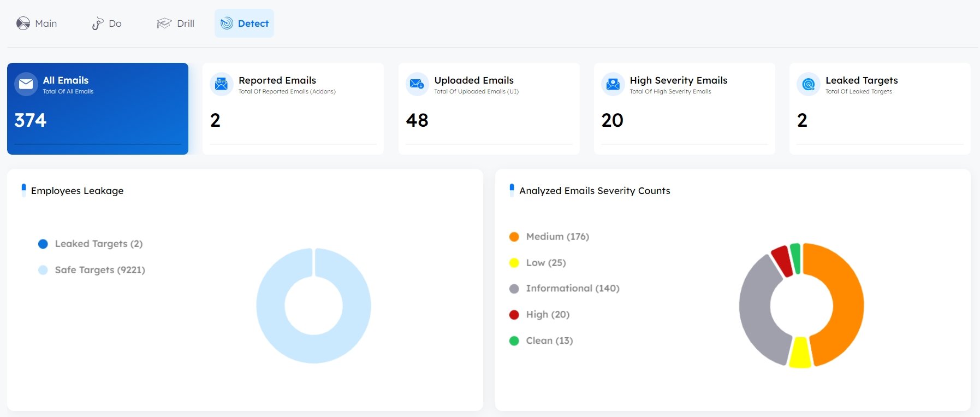The image size is (980, 417).
Task: Go to the Drill tab
Action: (175, 24)
